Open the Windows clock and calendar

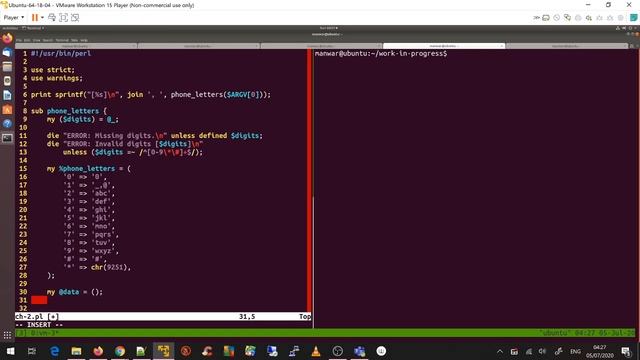coord(600,351)
